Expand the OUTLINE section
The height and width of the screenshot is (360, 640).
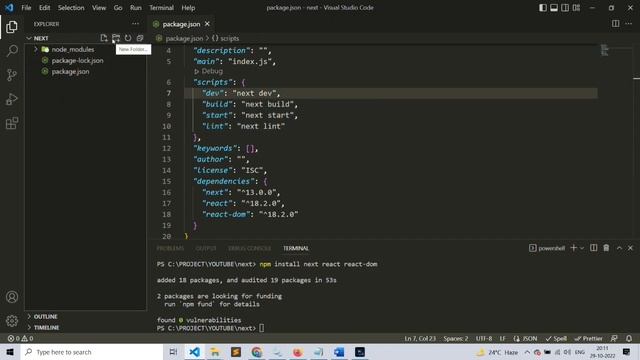point(42,316)
